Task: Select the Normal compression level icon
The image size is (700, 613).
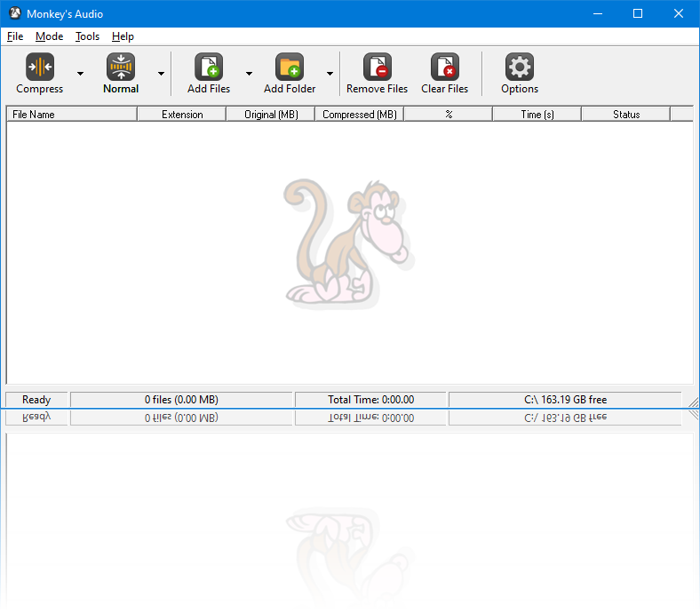Action: [121, 67]
